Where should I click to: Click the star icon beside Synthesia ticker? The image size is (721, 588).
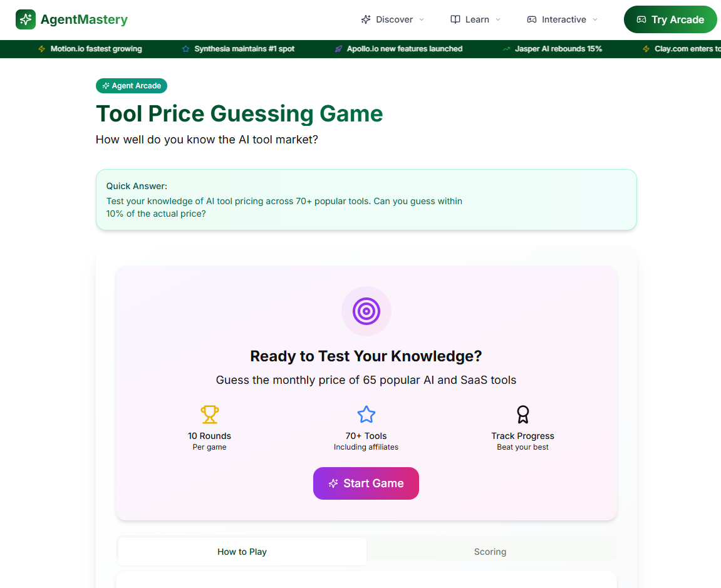[x=186, y=49]
